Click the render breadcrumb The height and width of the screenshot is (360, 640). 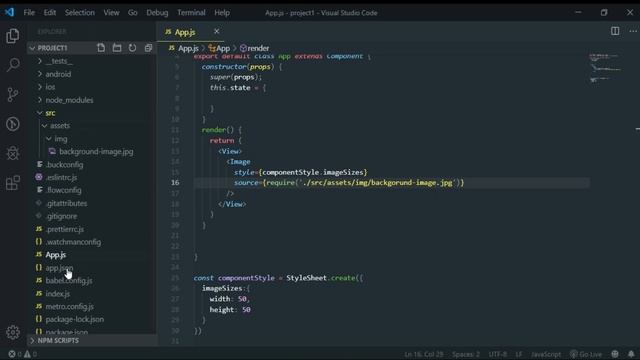254,48
